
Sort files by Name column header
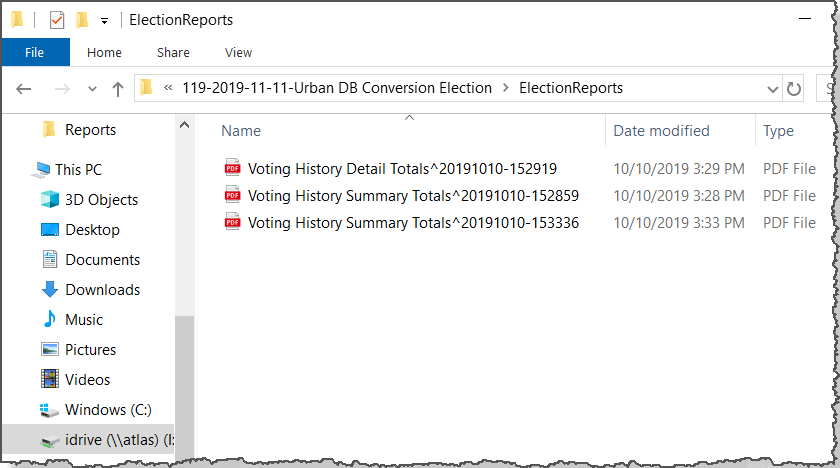(241, 131)
